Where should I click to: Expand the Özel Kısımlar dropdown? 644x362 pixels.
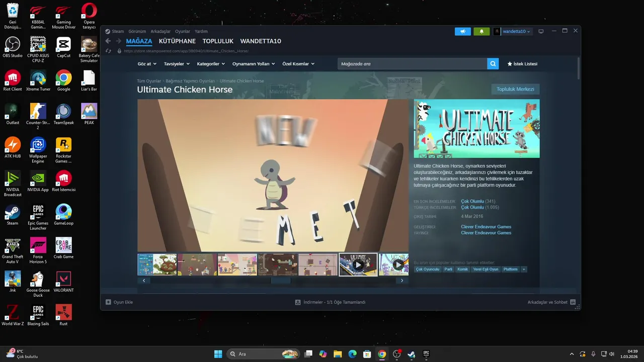tap(298, 64)
